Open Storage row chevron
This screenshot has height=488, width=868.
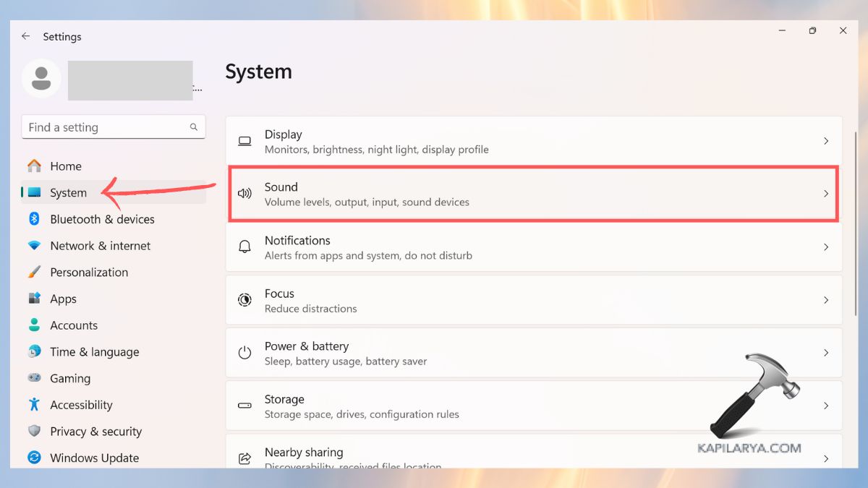pos(826,406)
